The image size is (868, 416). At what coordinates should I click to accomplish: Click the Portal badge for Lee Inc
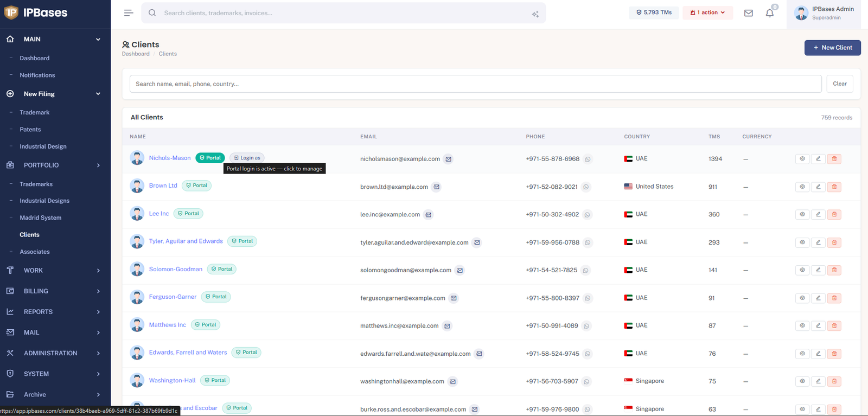click(188, 214)
